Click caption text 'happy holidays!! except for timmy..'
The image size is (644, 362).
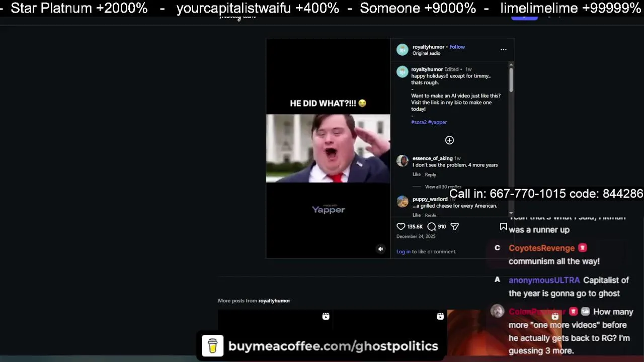[451, 76]
